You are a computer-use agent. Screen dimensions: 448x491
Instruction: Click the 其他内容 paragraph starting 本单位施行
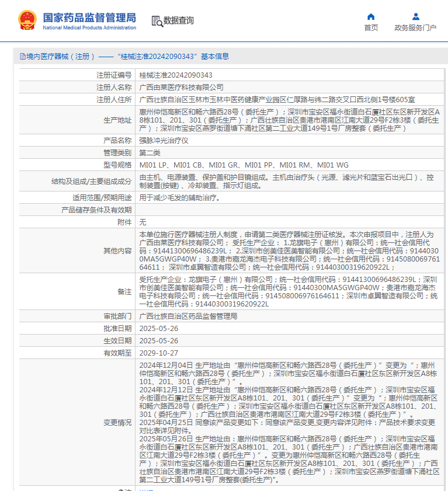coord(290,250)
